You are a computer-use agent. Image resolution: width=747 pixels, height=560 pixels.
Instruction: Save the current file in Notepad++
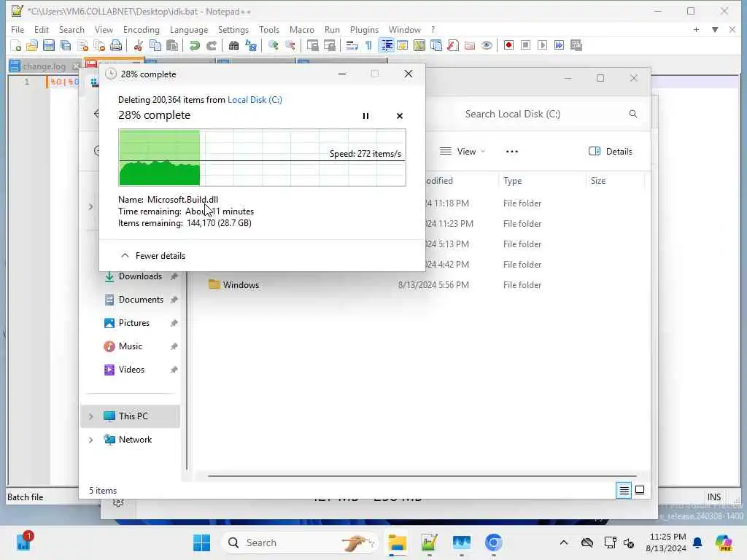(49, 45)
